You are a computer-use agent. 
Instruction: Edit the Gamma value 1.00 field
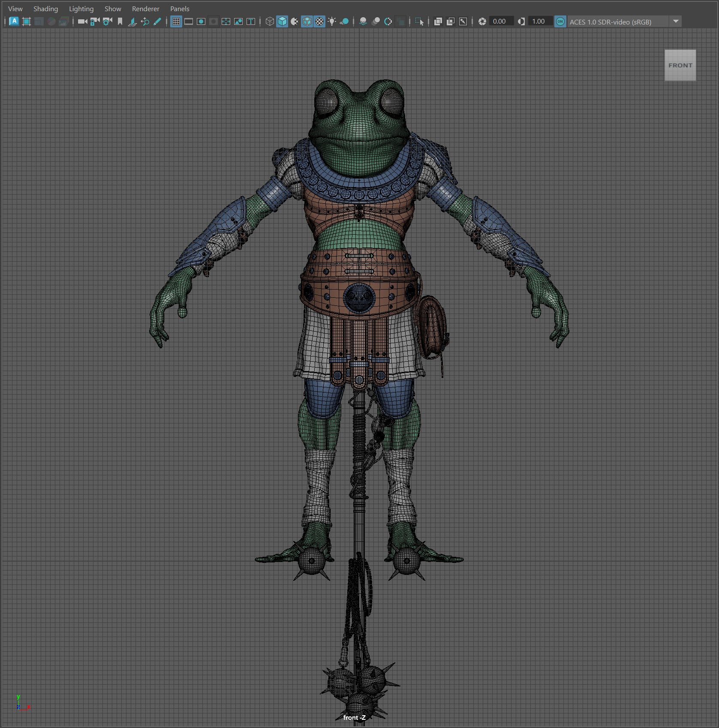[540, 21]
